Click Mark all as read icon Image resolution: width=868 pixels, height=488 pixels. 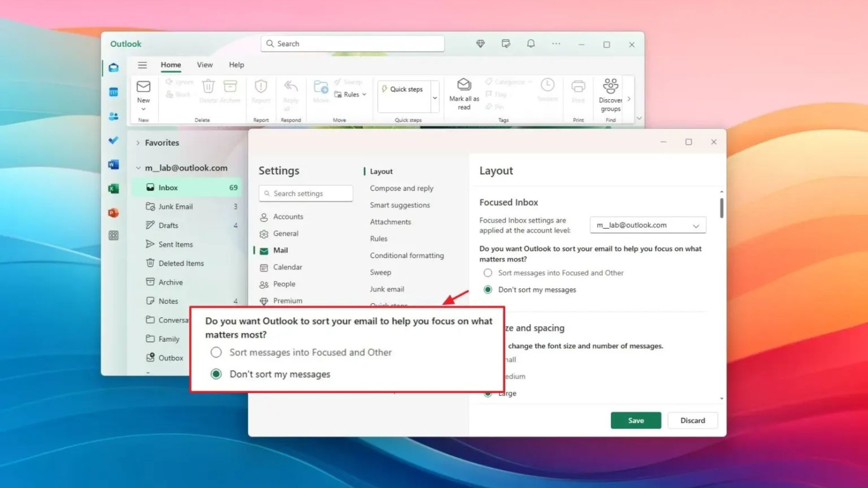(464, 85)
